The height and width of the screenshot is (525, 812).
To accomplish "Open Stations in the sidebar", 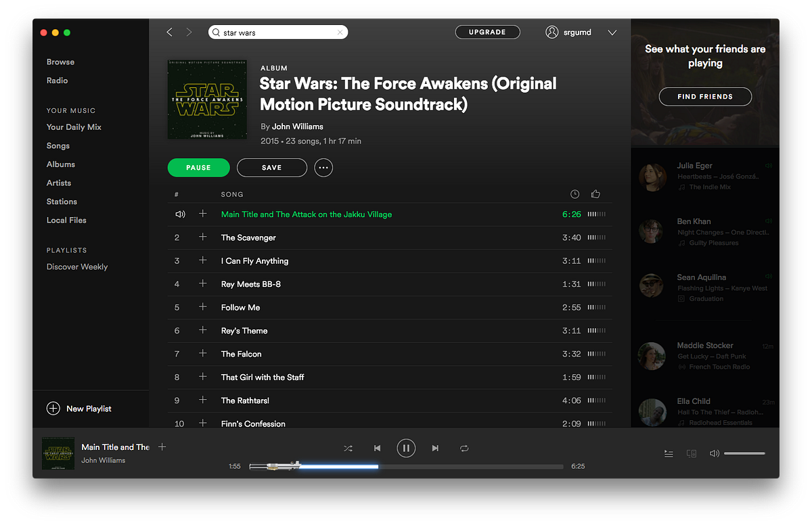I will [62, 201].
